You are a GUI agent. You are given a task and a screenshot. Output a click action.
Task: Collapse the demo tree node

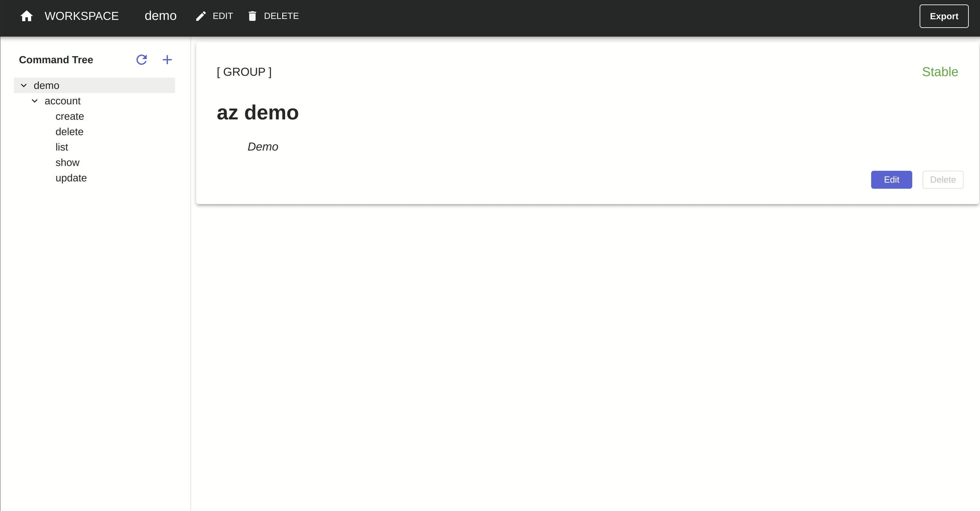(x=23, y=85)
